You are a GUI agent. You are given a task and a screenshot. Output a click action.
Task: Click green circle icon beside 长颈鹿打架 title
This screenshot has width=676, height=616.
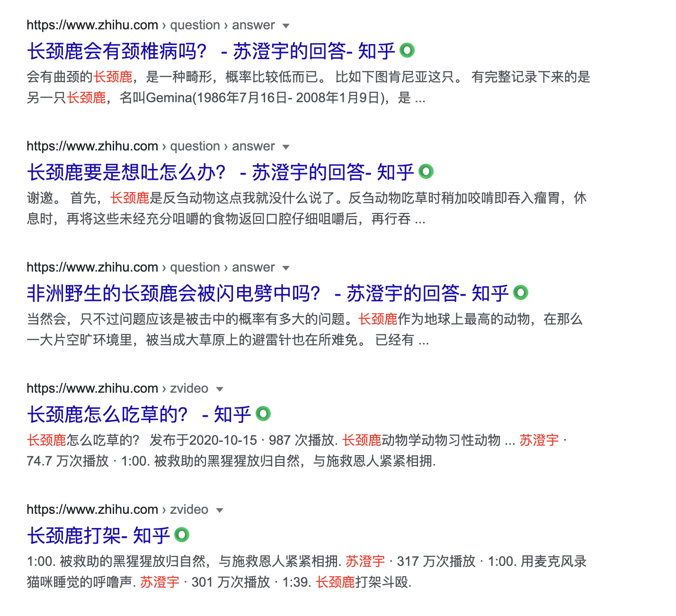(182, 535)
